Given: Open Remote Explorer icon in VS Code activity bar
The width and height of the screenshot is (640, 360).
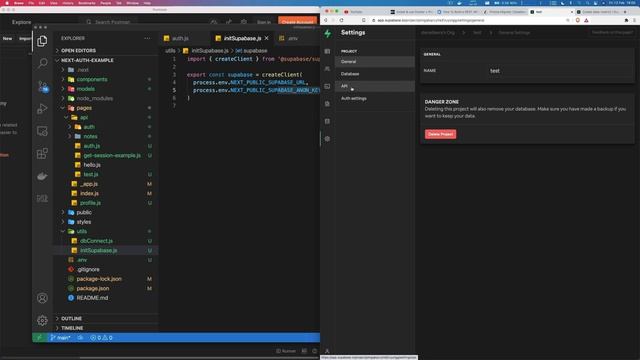Looking at the screenshot, I should click(42, 131).
